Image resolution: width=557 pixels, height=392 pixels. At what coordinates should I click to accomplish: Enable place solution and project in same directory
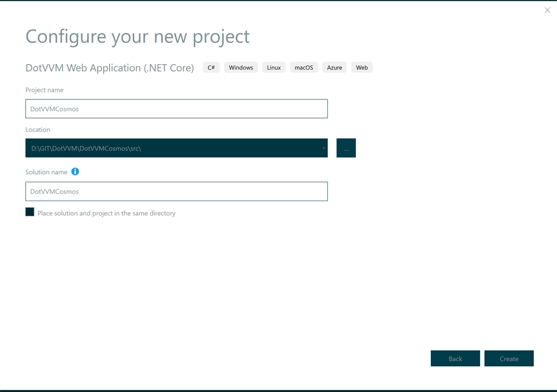tap(30, 211)
